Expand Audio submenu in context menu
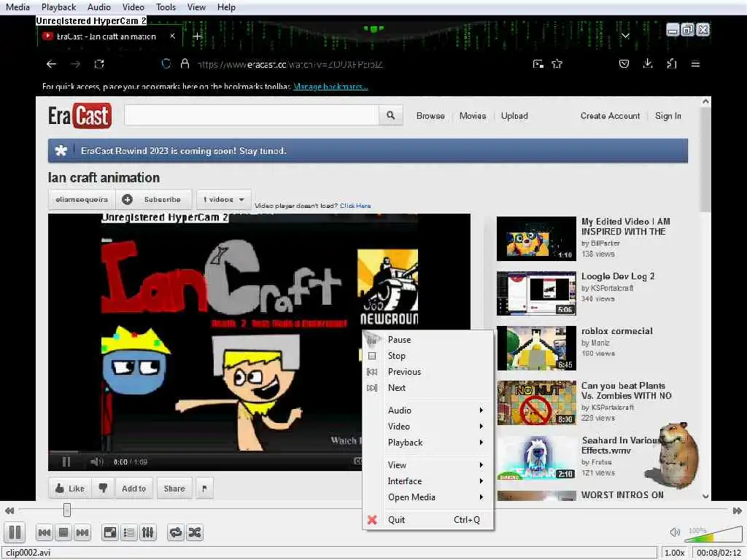This screenshot has height=560, width=747. pos(427,410)
